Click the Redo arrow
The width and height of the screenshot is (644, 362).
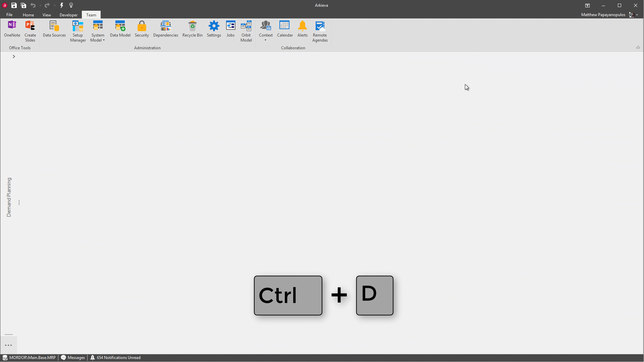click(47, 5)
